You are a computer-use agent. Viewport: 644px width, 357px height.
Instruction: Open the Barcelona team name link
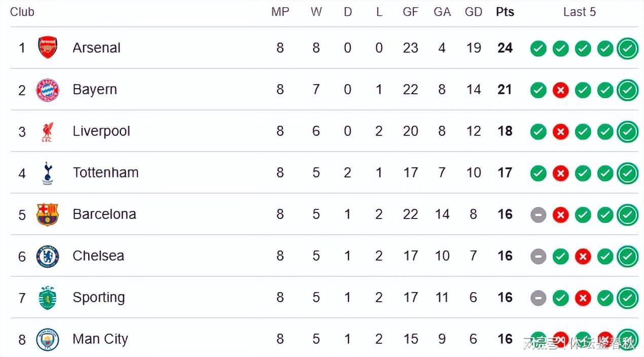click(104, 214)
